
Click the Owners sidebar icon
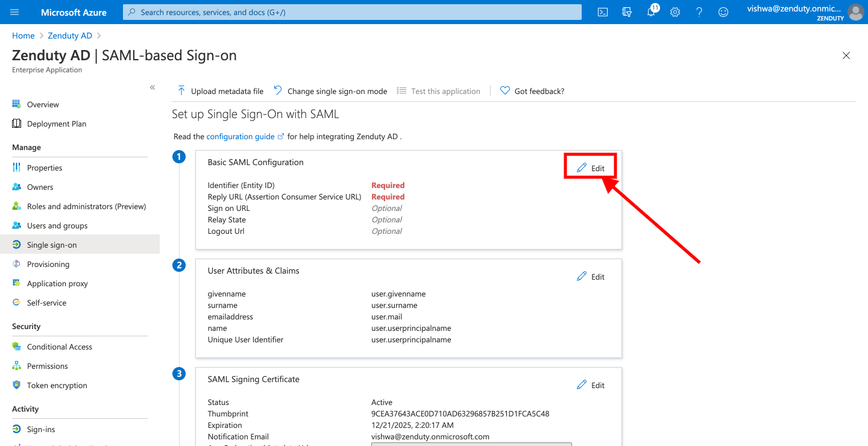point(17,187)
